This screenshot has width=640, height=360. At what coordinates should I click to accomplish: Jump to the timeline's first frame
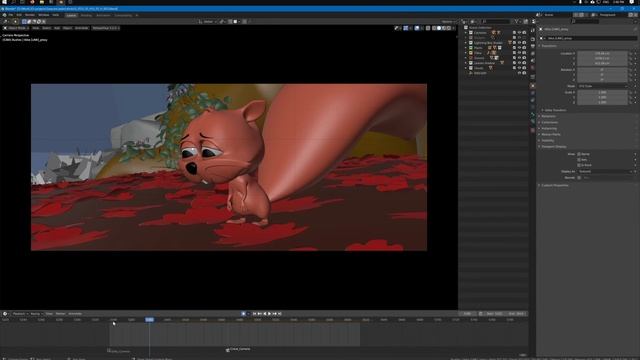pos(254,314)
